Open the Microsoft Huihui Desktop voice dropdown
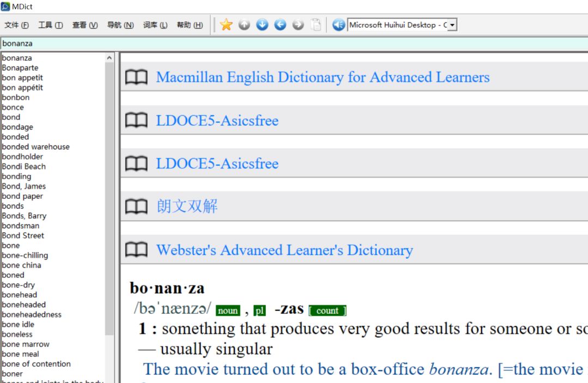Viewport: 588px width, 383px height. 452,25
